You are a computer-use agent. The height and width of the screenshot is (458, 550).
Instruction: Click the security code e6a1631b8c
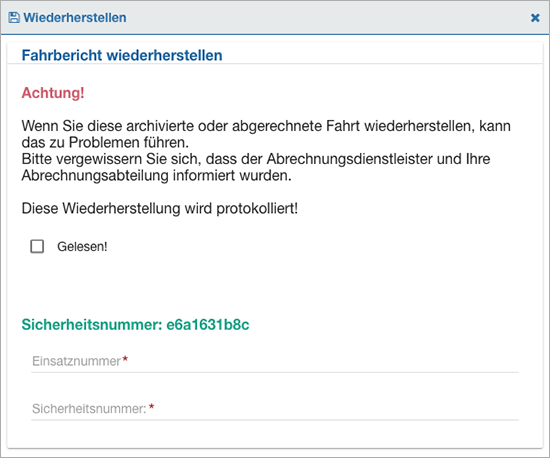(208, 324)
